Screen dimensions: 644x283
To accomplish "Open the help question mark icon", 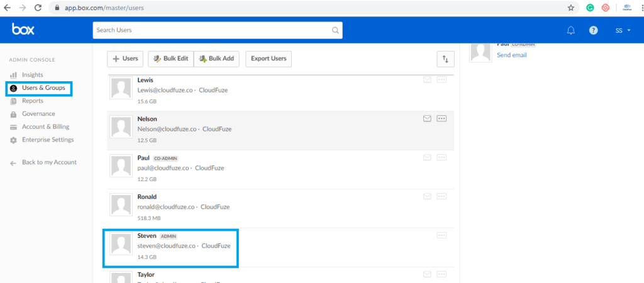I will [x=594, y=30].
